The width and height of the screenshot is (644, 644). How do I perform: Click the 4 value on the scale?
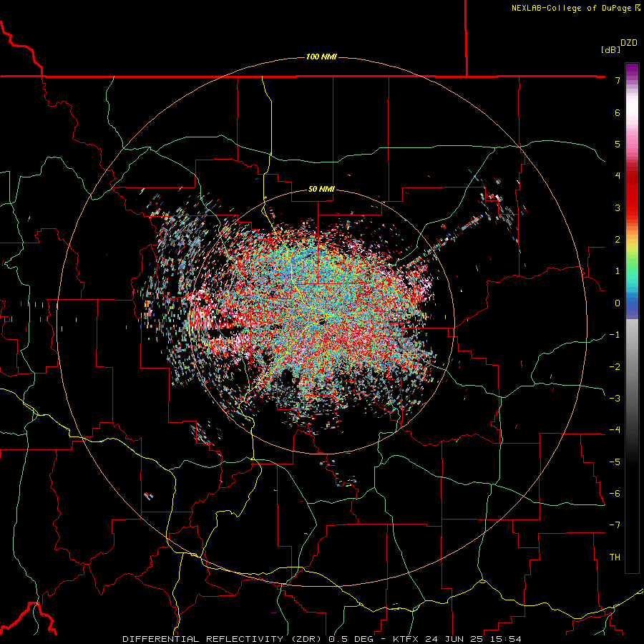tap(618, 176)
